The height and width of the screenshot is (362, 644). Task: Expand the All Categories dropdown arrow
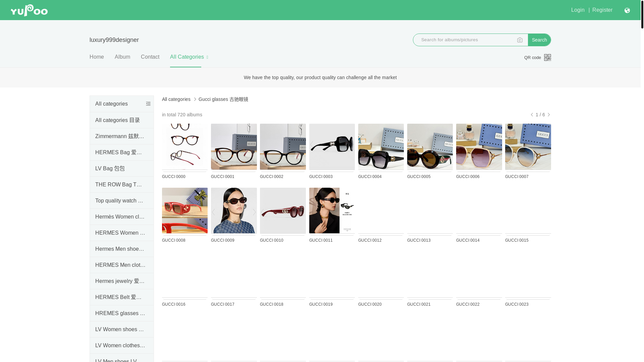coord(207,57)
